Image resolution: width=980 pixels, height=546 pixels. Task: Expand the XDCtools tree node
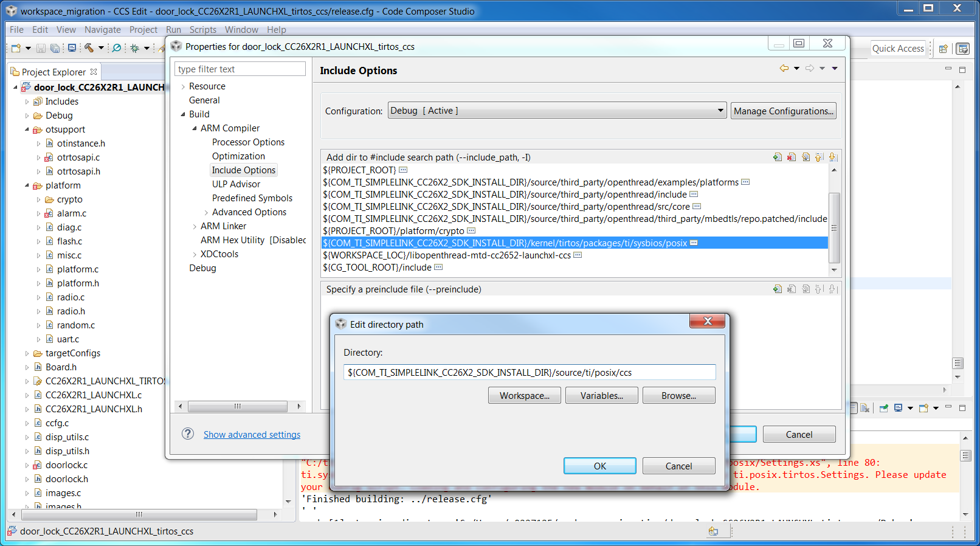[195, 254]
